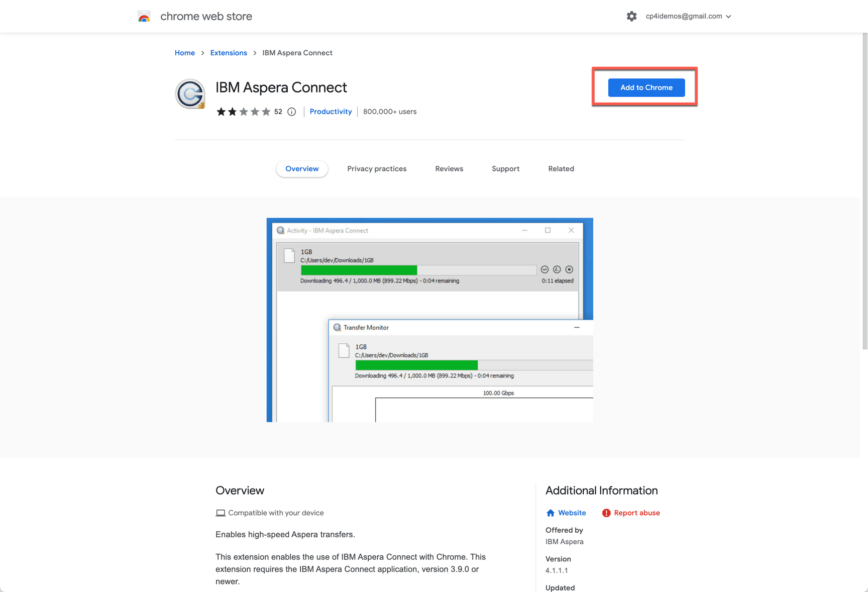Click the Add to Chrome button
Image resolution: width=868 pixels, height=592 pixels.
tap(646, 87)
